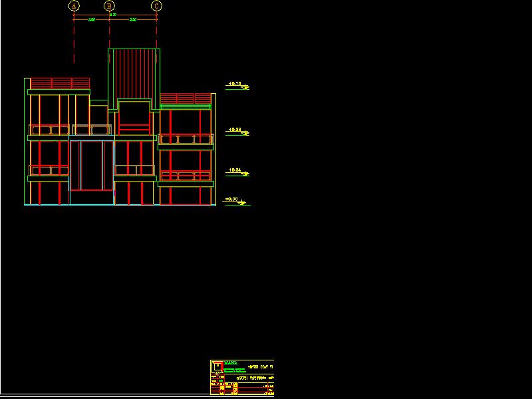
Task: Click the green pergola strip on right wing
Action: point(186,106)
